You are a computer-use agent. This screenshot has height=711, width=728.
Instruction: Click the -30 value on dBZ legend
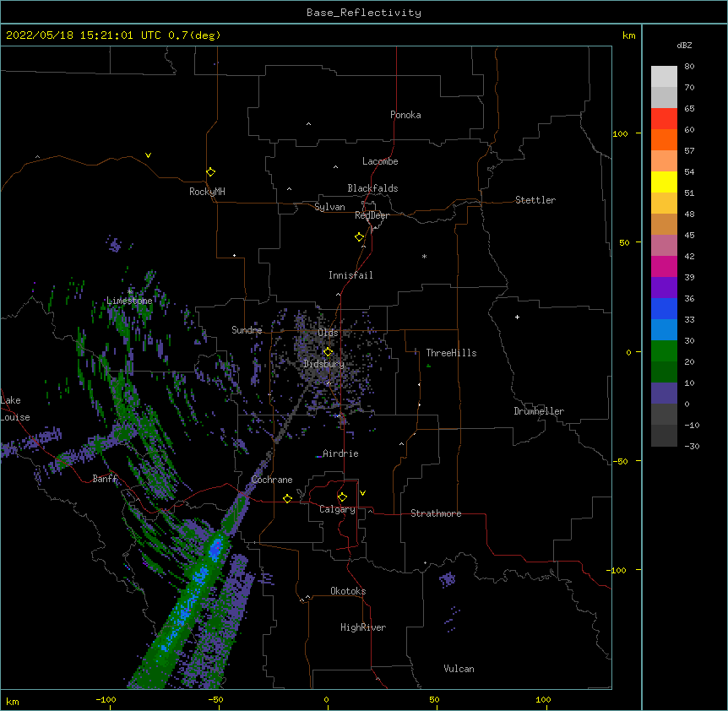click(x=692, y=446)
